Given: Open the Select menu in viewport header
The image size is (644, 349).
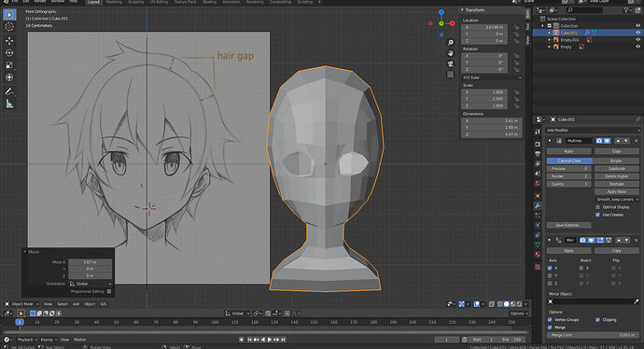Looking at the screenshot, I should pyautogui.click(x=63, y=304).
